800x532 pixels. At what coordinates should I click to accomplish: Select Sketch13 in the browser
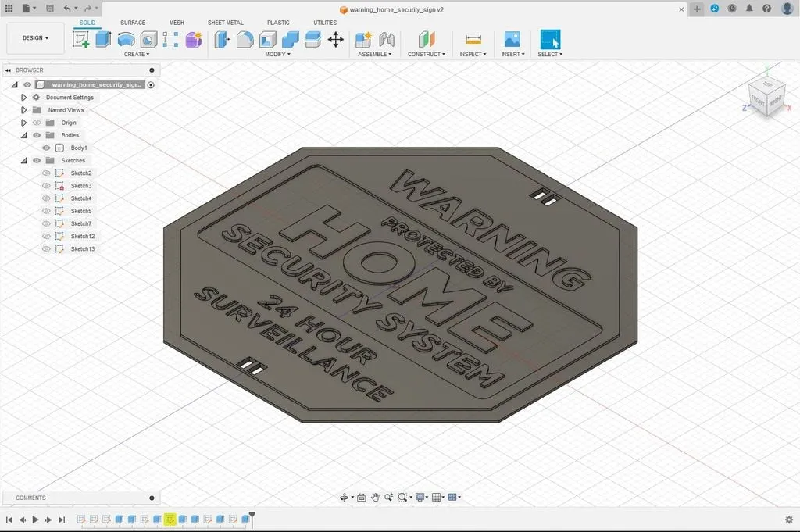tap(82, 249)
